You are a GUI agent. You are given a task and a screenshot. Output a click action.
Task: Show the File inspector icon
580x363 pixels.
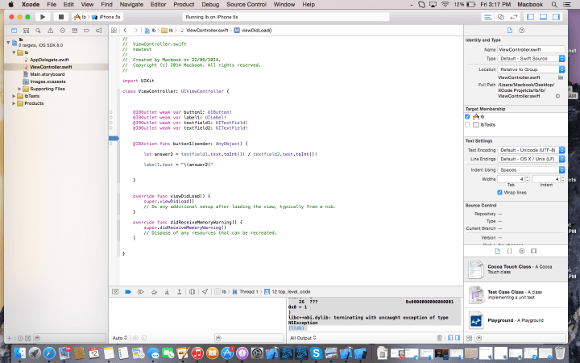click(x=510, y=30)
